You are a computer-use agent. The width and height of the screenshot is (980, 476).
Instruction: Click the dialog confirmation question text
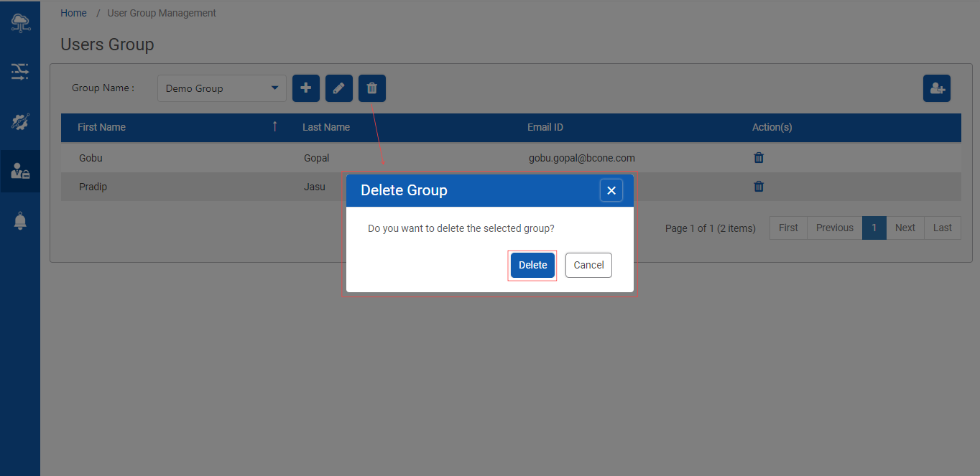pos(461,228)
